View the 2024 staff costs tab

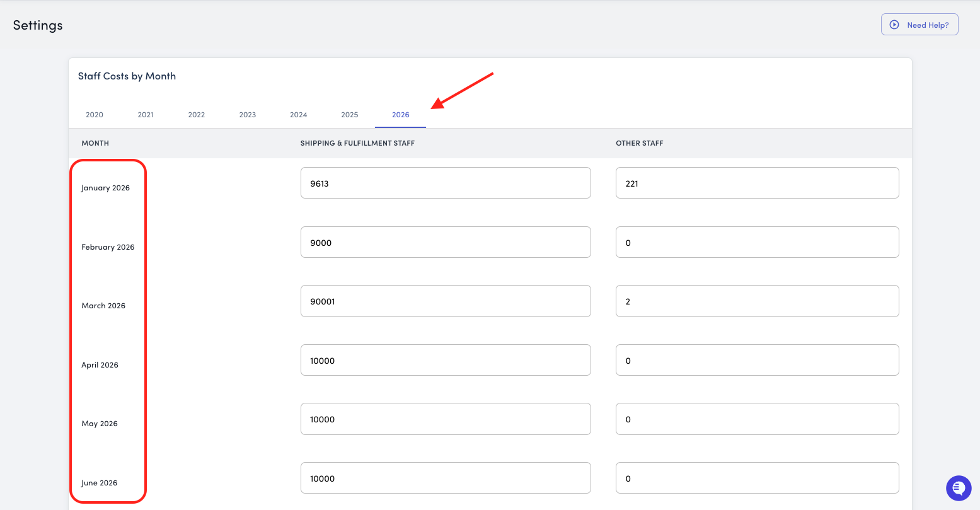pos(299,115)
